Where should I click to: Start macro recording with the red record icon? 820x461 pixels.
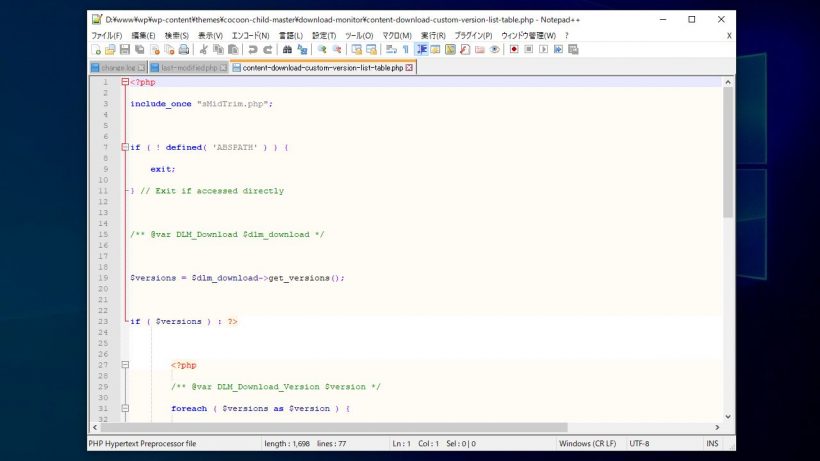[514, 50]
